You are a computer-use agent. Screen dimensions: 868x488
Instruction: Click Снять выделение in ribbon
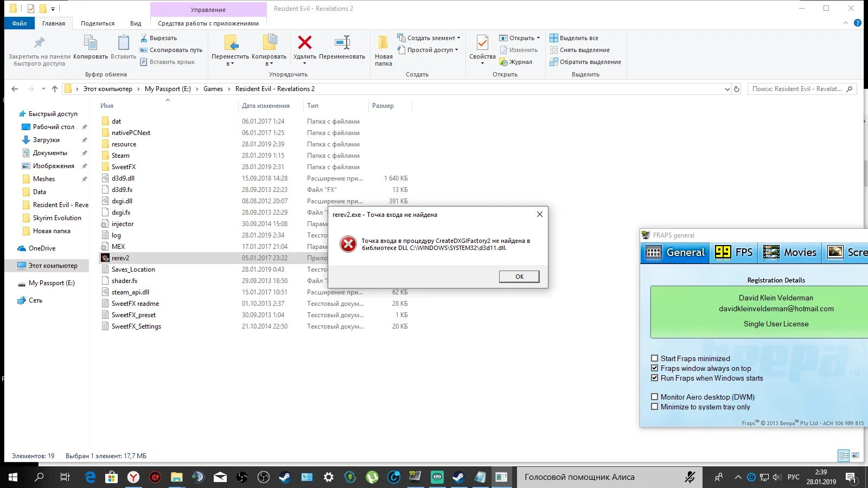579,50
